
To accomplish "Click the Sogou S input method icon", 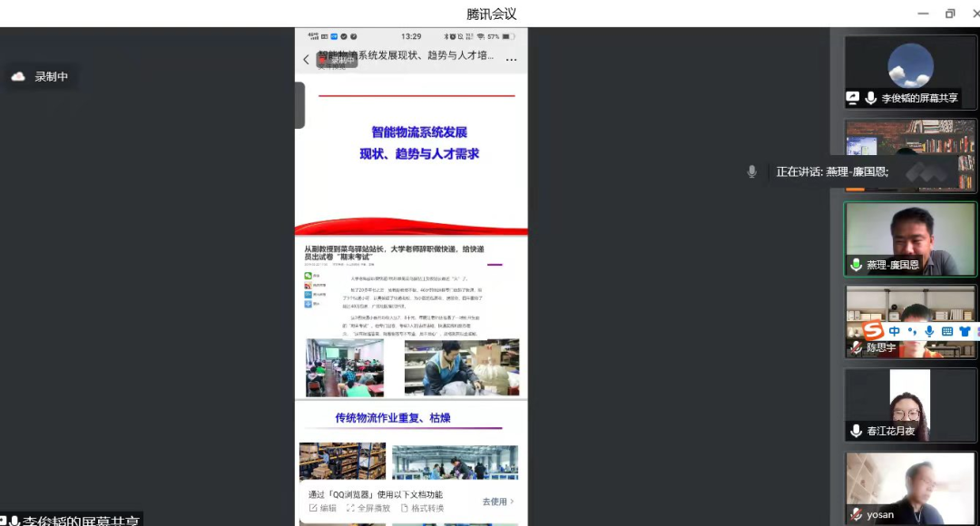I will tap(873, 329).
